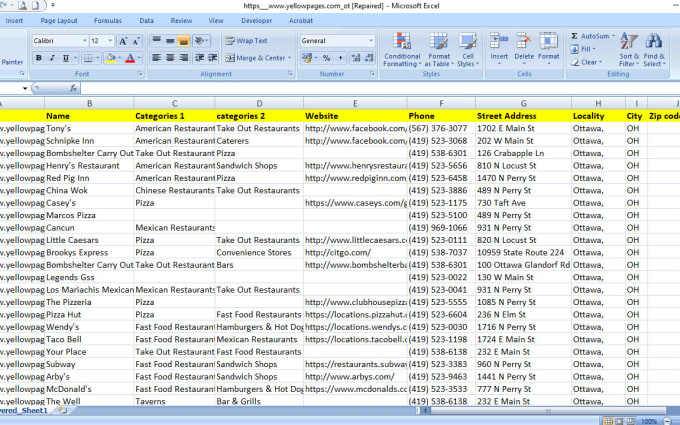Screen dimensions: 680x425
Task: Open Conditional Formatting
Action: [x=402, y=49]
